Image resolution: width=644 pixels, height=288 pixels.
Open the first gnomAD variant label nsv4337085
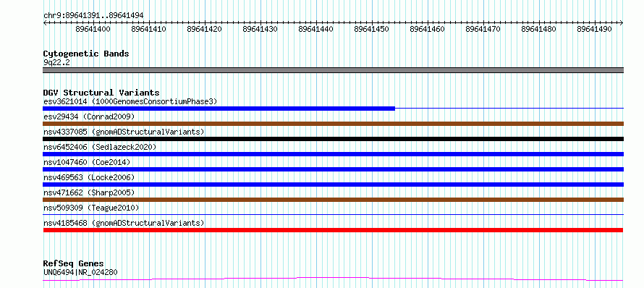(124, 132)
